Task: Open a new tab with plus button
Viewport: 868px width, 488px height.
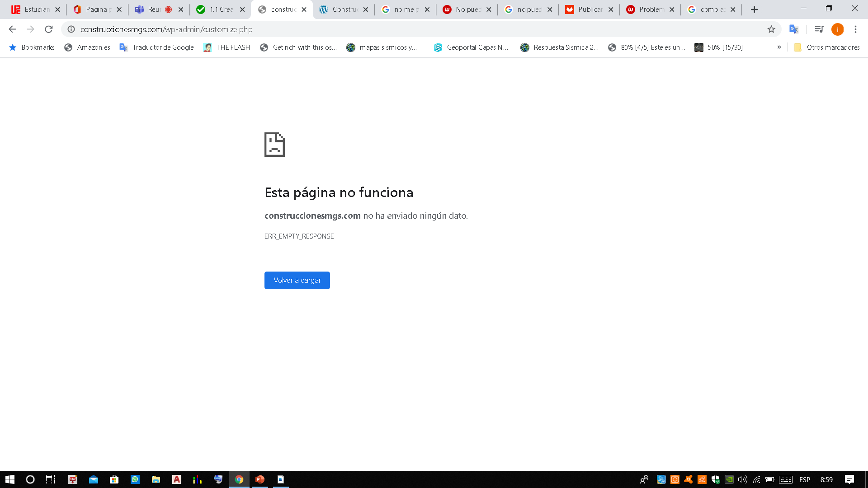Action: (x=754, y=9)
